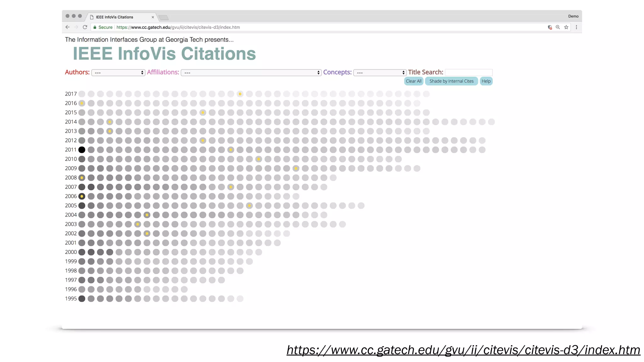Select the yellow-marked dot in 2002 row
The image size is (644, 362).
(x=147, y=233)
